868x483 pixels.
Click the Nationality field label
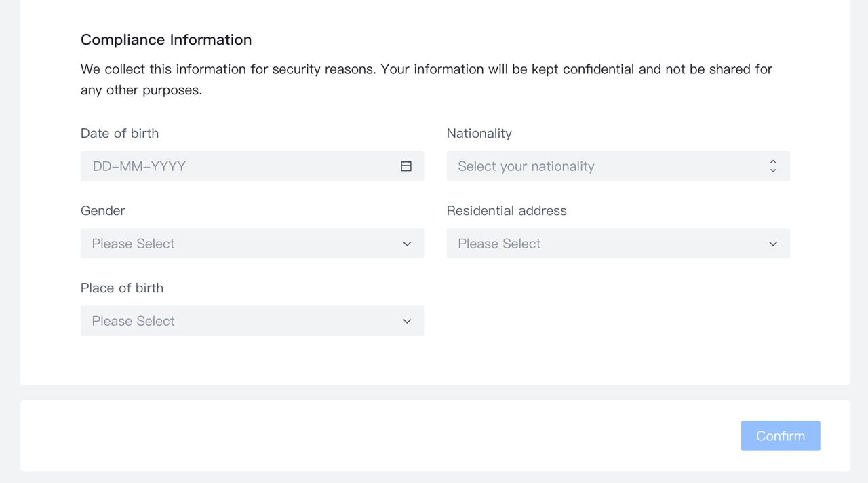(x=479, y=134)
